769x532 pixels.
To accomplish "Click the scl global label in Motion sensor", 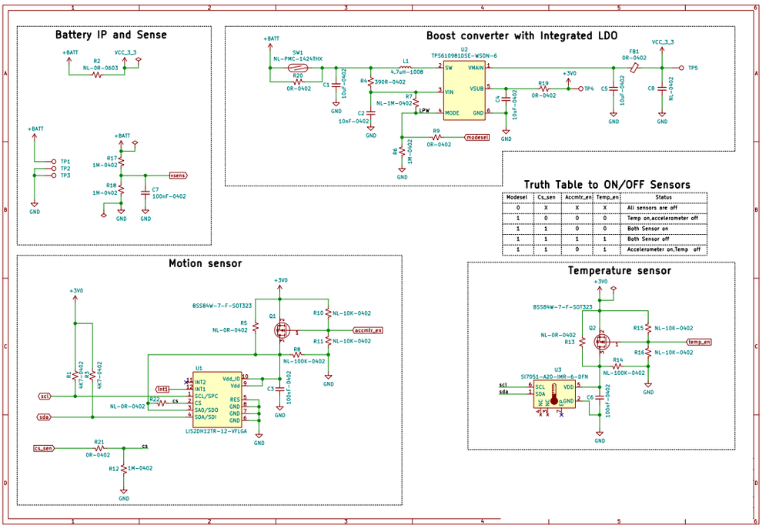I will (x=45, y=396).
